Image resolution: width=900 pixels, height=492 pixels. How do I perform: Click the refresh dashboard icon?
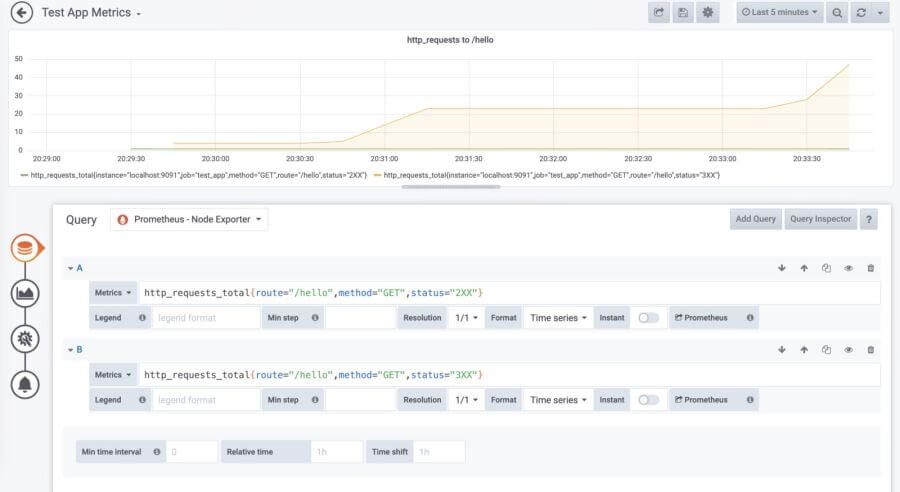[x=861, y=13]
